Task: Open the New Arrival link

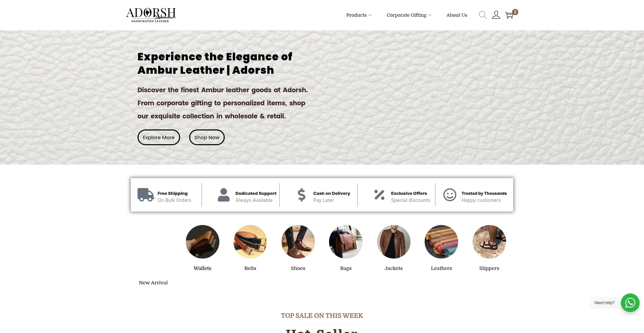Action: [153, 283]
